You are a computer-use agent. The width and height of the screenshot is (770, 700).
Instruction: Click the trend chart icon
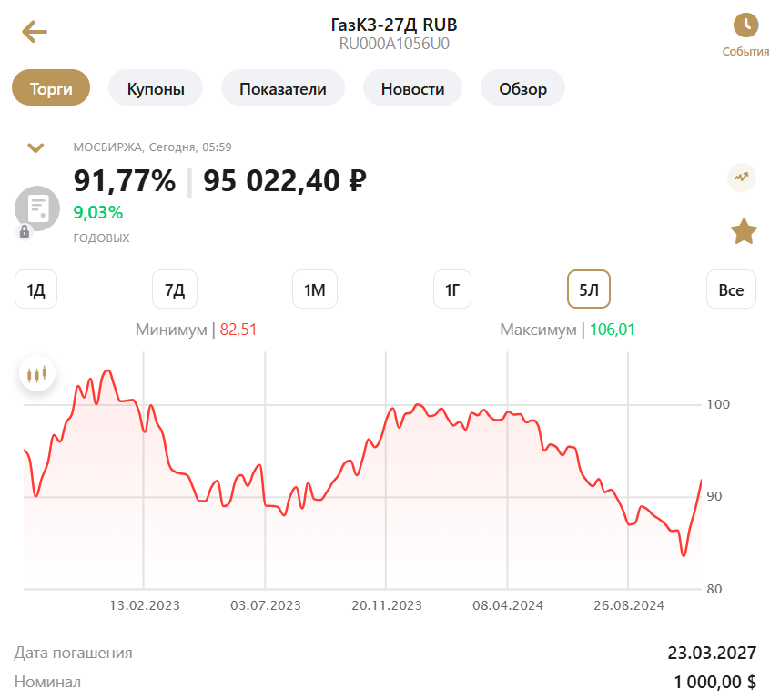point(742,178)
